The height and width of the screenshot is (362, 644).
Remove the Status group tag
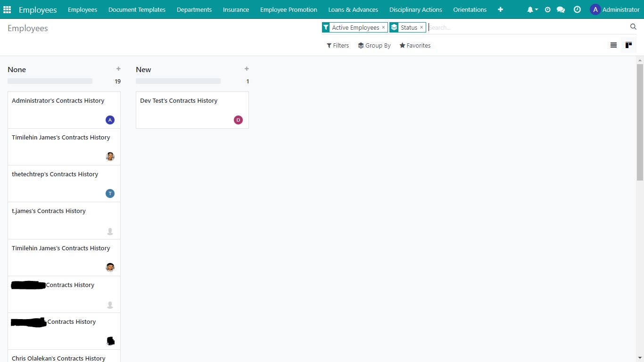click(x=421, y=27)
